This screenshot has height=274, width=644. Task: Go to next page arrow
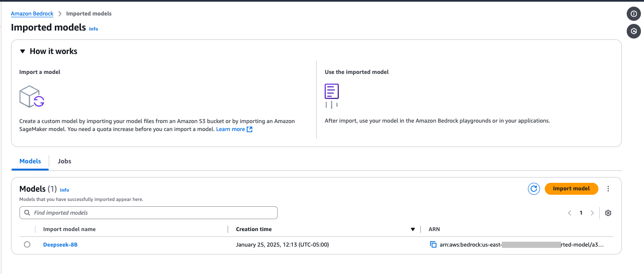[x=592, y=213]
